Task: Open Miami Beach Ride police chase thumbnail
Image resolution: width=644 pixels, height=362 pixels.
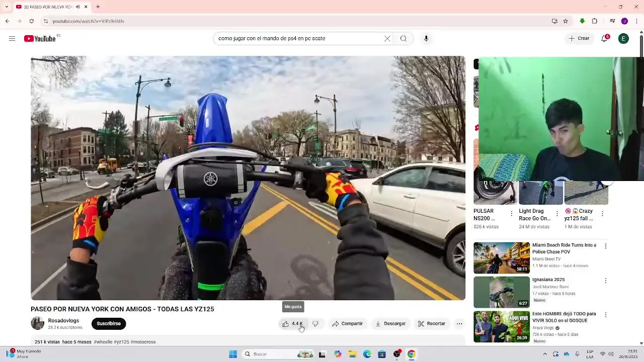Action: click(x=502, y=258)
